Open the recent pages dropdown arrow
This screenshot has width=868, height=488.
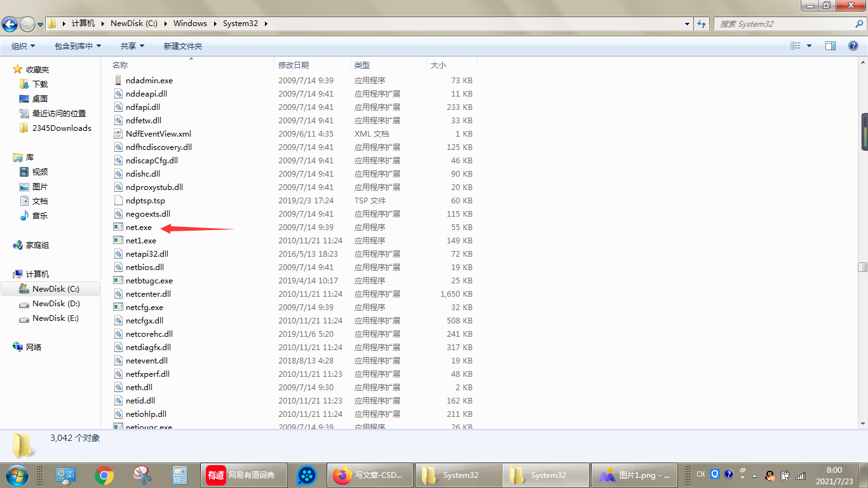(x=40, y=25)
